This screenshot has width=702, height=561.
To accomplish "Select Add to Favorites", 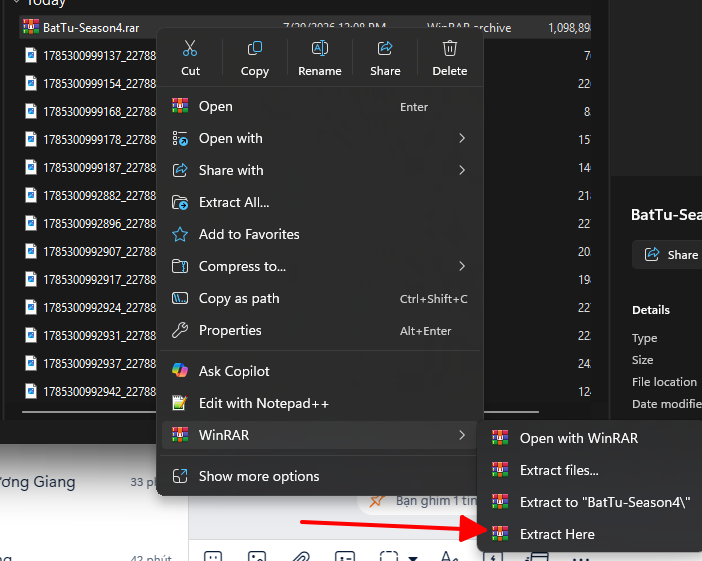I will tap(320, 234).
